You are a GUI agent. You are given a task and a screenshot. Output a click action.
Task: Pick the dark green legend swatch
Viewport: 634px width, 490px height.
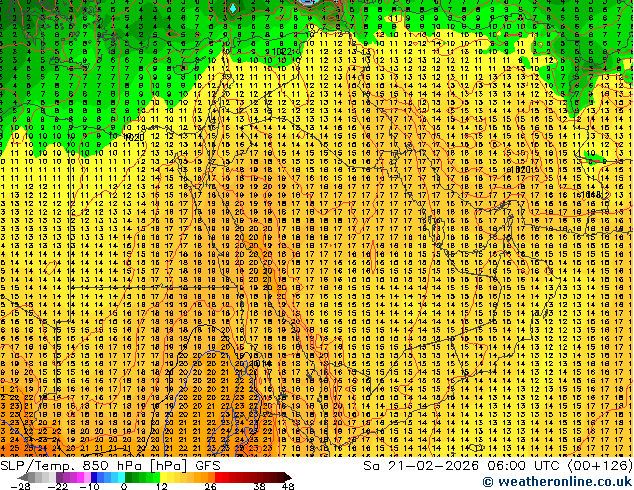click(129, 477)
